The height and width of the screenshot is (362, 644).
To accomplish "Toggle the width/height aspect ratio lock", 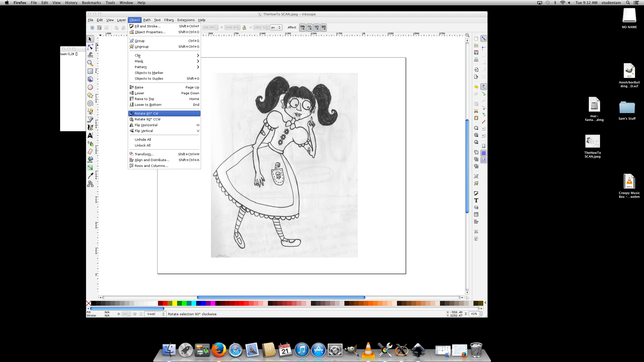I will tap(244, 27).
